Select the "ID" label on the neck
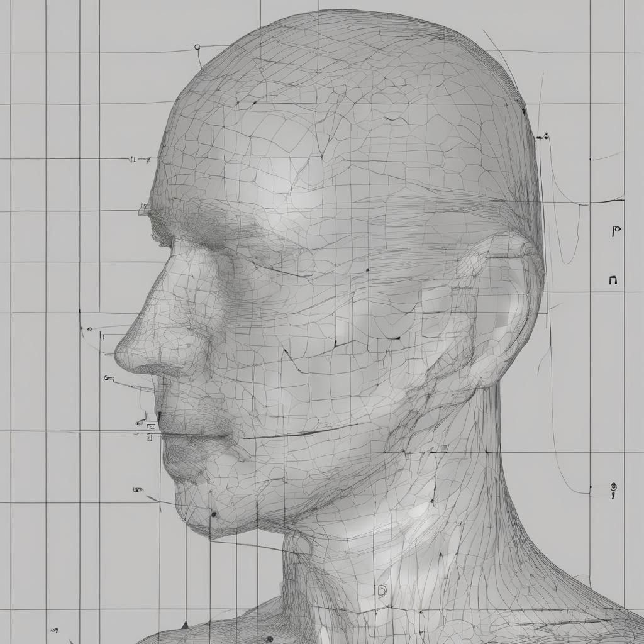Viewport: 644px width, 644px height. click(x=379, y=590)
